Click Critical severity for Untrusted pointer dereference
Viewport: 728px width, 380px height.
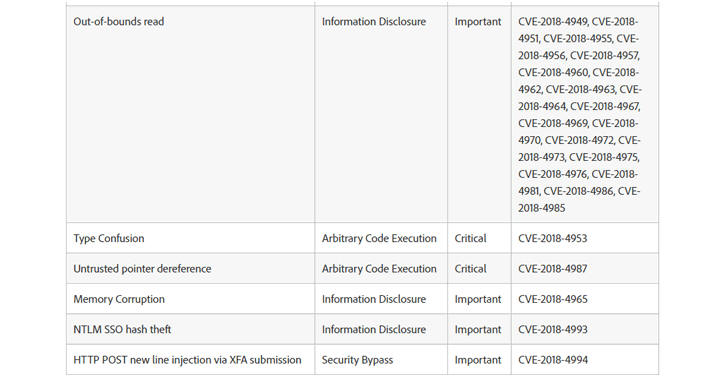(470, 269)
